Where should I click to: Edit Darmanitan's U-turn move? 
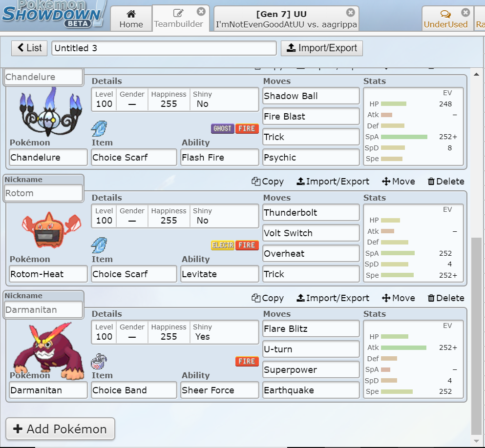coord(311,349)
